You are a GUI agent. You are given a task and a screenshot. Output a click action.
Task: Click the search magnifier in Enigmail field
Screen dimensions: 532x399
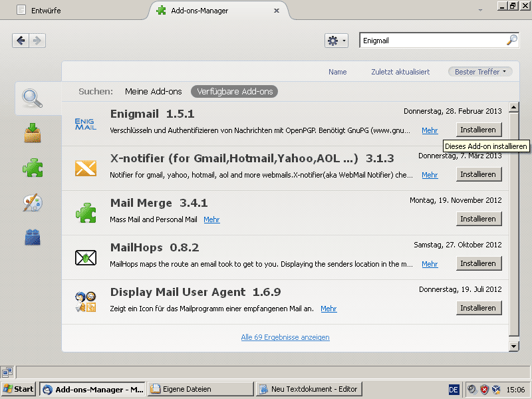[511, 41]
